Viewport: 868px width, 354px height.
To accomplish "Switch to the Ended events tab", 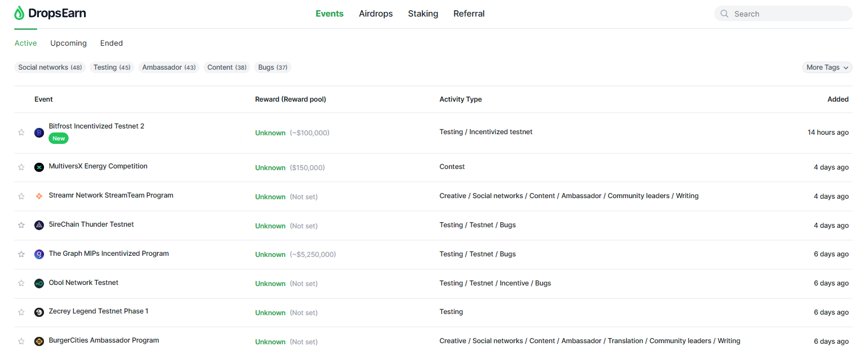I will (111, 43).
